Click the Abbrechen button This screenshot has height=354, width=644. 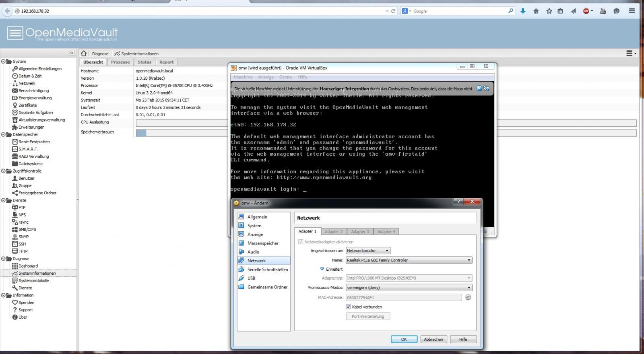tap(433, 340)
